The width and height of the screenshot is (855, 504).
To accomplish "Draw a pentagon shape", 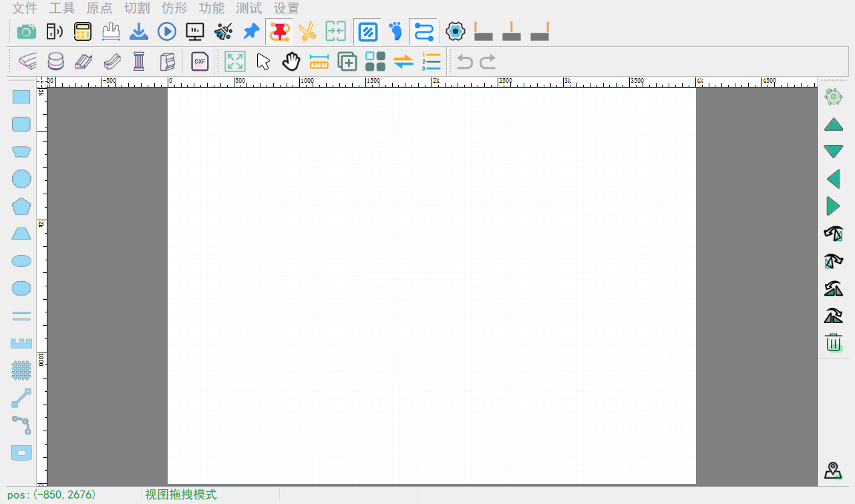I will click(21, 206).
